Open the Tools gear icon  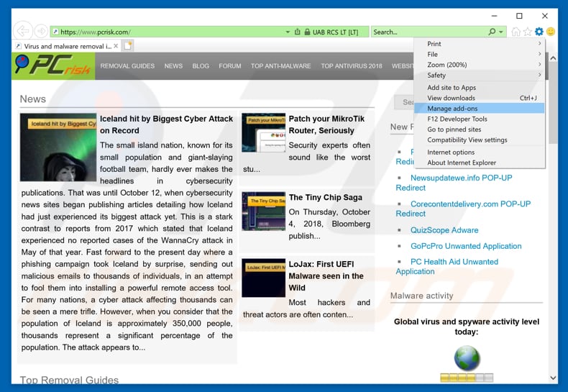(539, 32)
